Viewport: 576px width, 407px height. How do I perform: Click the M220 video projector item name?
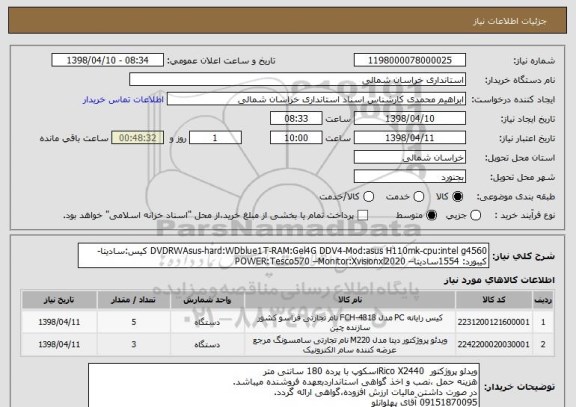pos(350,345)
